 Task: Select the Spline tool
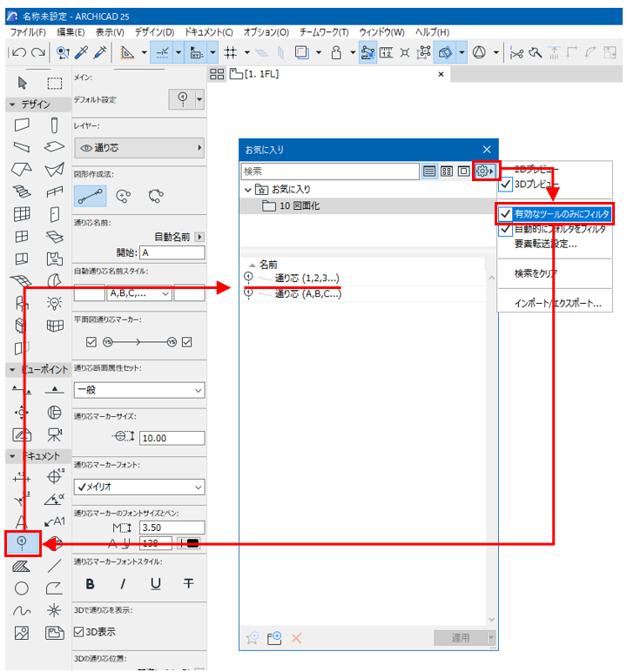coord(22,611)
